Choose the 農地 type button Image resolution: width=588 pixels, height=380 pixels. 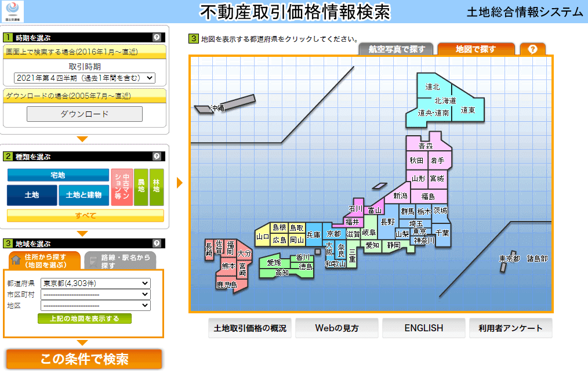(141, 187)
